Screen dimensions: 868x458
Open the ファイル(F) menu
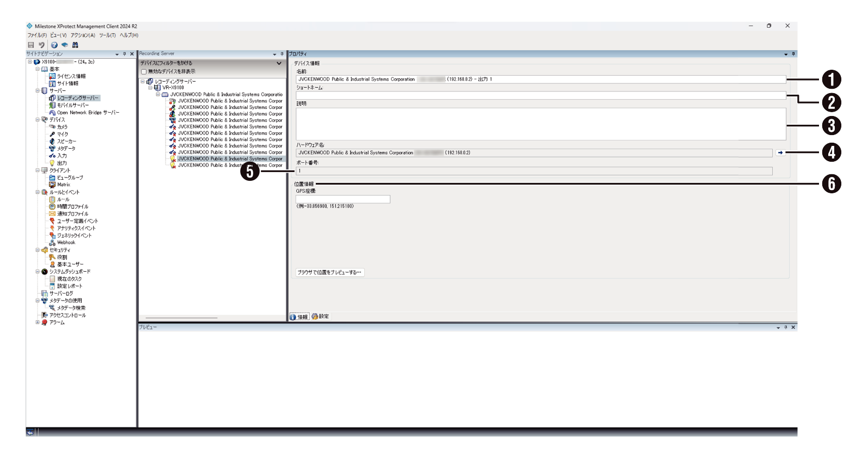coord(37,35)
